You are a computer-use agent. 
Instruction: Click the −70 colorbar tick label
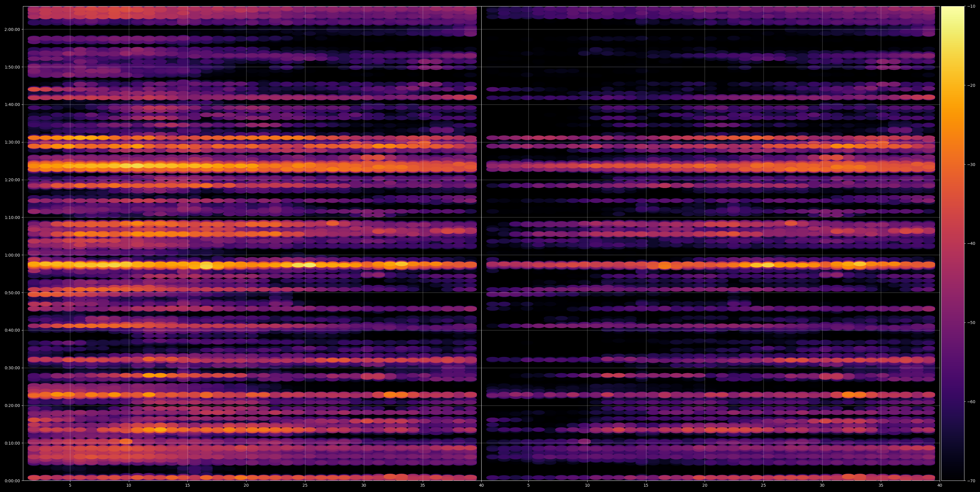coord(971,481)
